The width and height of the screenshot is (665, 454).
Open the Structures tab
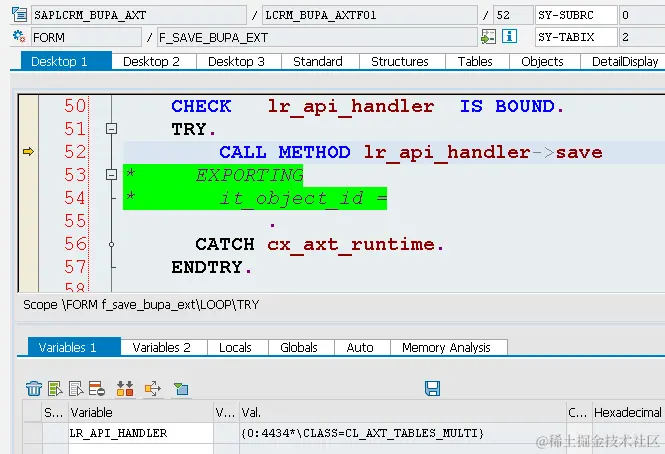pos(400,62)
